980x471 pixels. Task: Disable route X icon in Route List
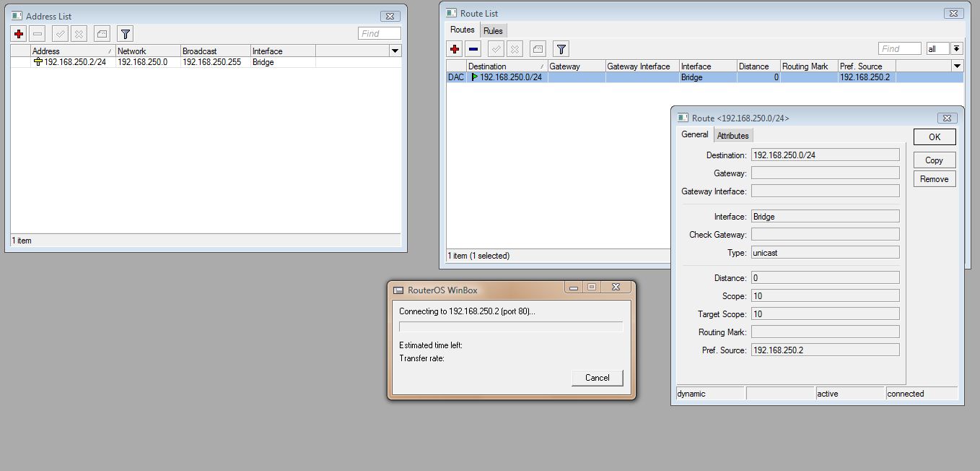point(515,49)
